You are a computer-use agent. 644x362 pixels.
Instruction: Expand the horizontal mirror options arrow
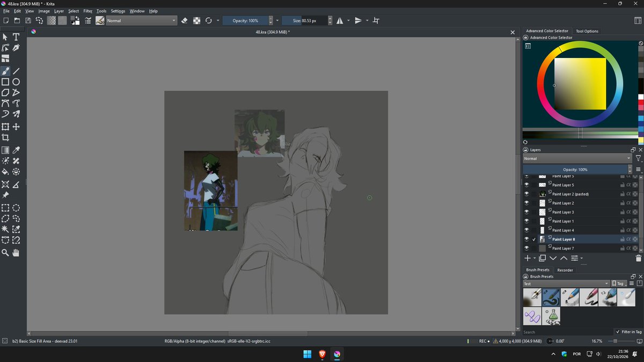[348, 20]
